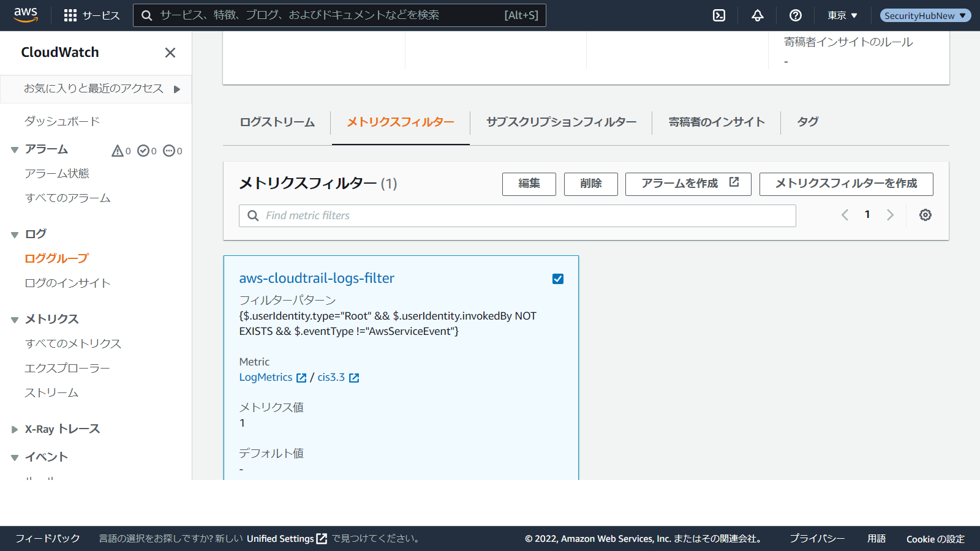This screenshot has height=551, width=980.
Task: Expand the X-Ray トレース section
Action: 15,430
